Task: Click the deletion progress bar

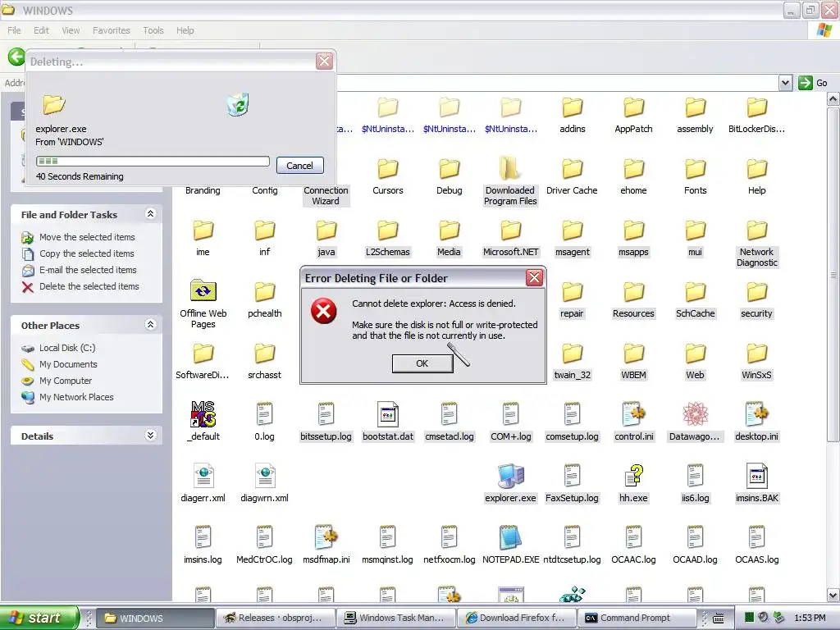Action: tap(153, 162)
